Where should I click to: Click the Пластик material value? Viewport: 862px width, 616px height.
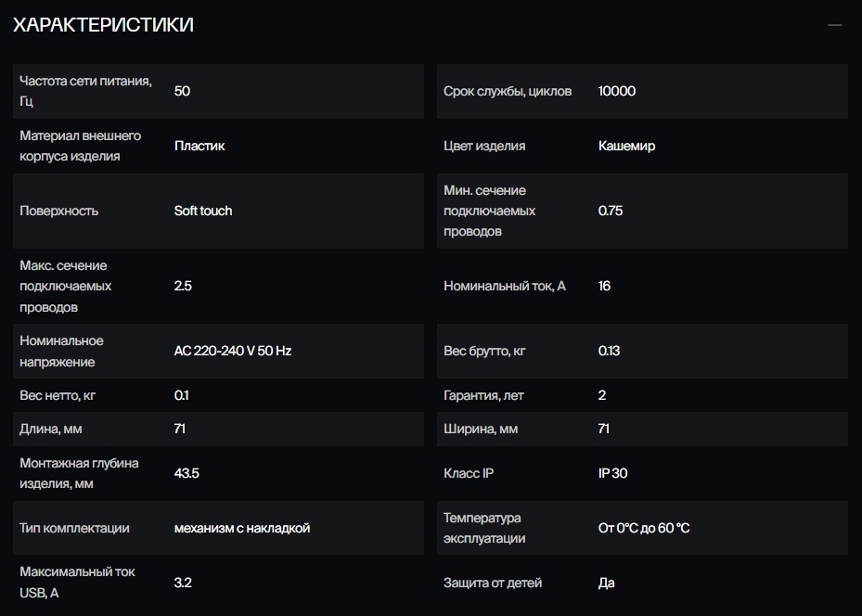pyautogui.click(x=199, y=146)
